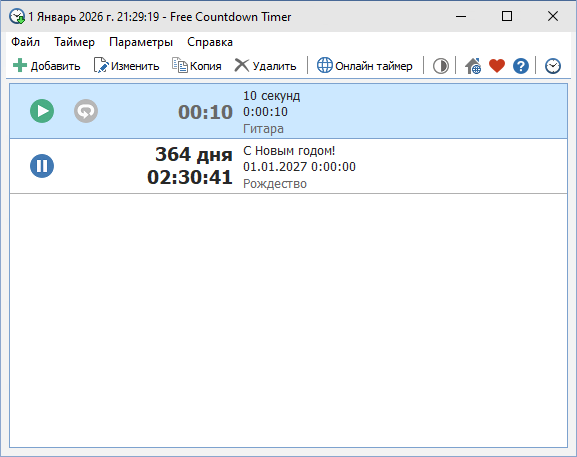Click the red heart icon

[x=497, y=66]
